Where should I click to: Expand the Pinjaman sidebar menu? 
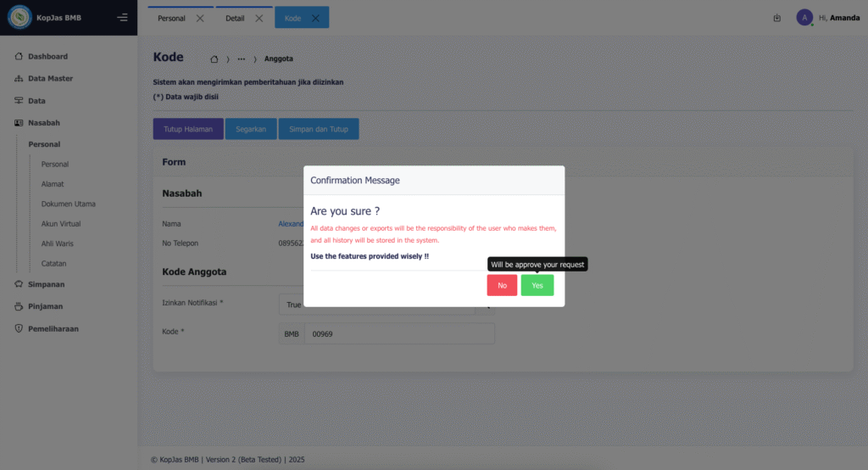pos(45,306)
